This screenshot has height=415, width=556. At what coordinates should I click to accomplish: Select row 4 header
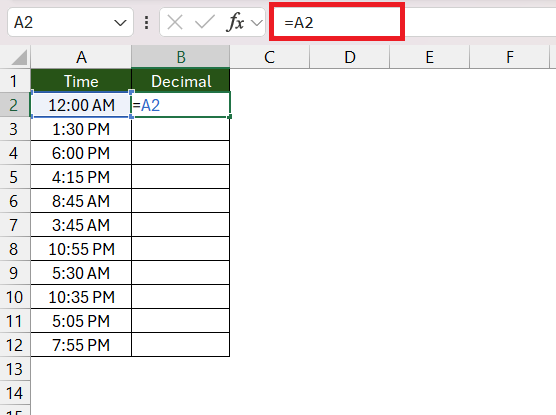tap(15, 153)
